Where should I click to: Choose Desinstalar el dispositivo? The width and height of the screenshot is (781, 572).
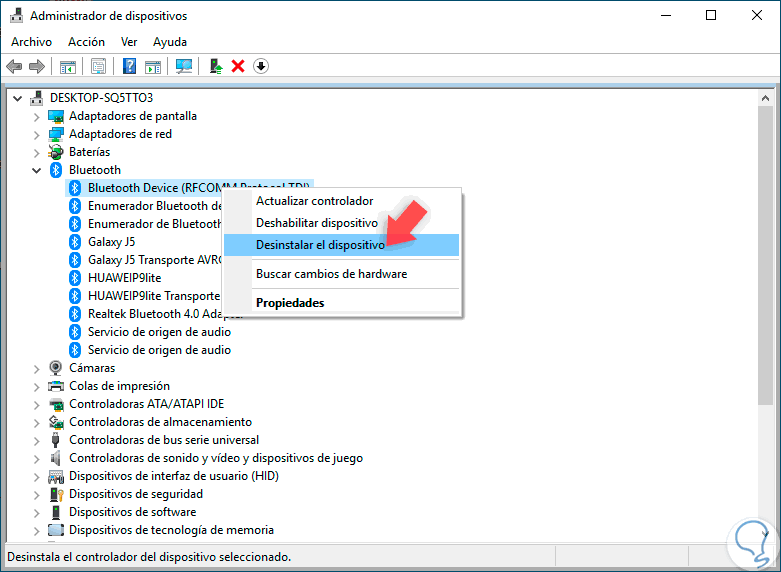point(341,245)
